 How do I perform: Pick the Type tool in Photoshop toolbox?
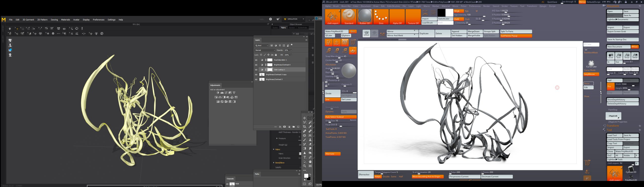pos(305,157)
